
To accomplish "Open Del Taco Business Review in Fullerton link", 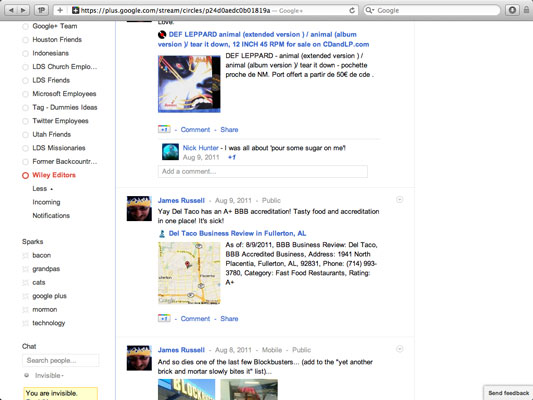I will coord(237,233).
